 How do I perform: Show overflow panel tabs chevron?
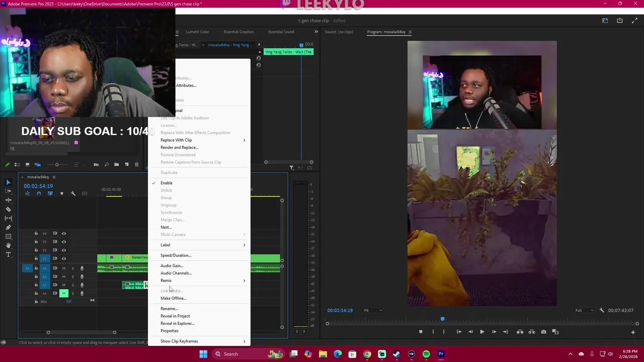click(x=316, y=32)
